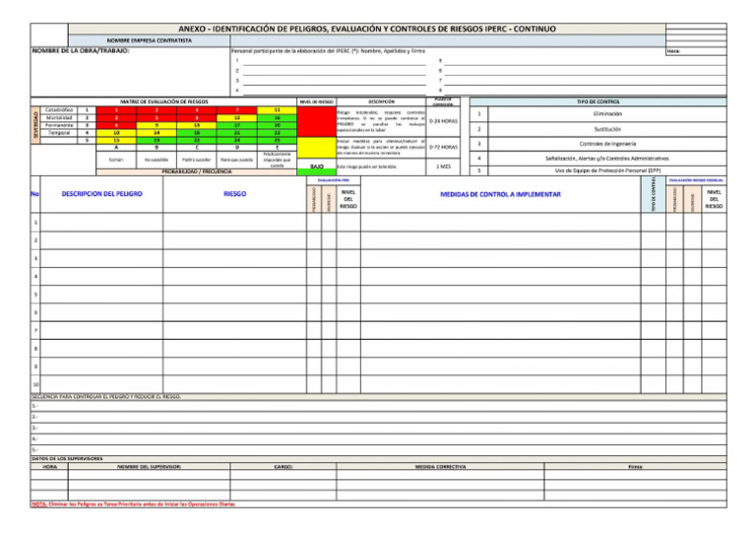756x535 pixels.
Task: Click the IPERC form title header
Action: [378, 31]
